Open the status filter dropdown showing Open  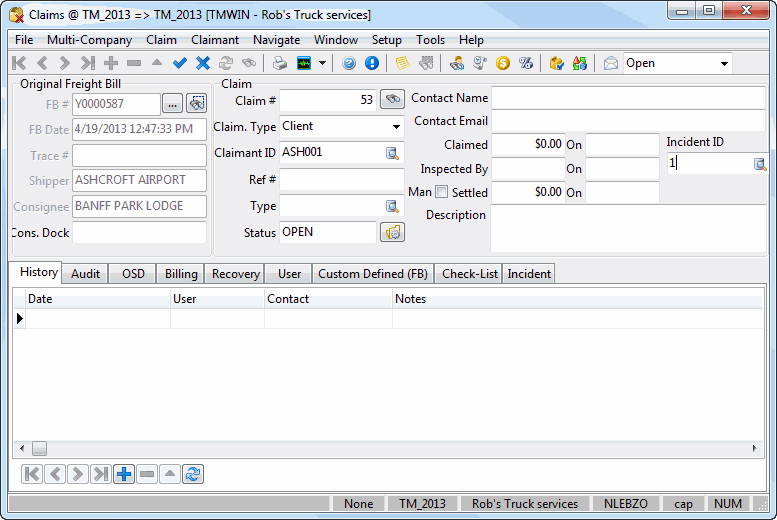[724, 63]
